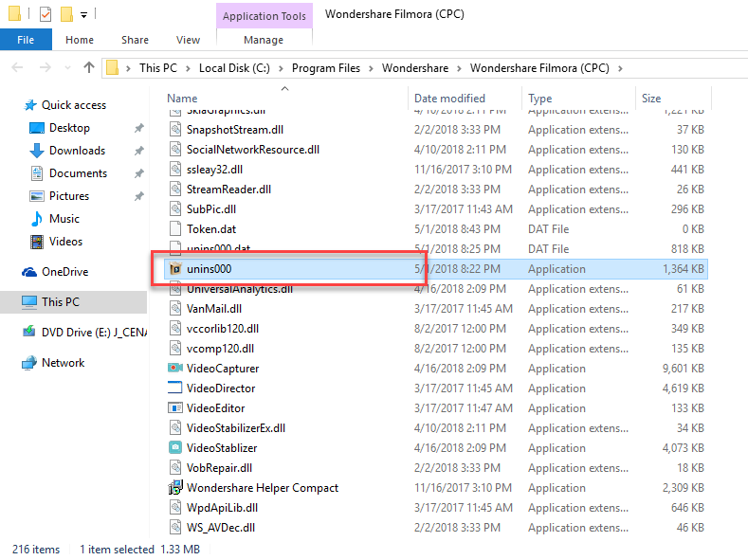Click the pin icon next to Documents
The height and width of the screenshot is (560, 748).
138,173
